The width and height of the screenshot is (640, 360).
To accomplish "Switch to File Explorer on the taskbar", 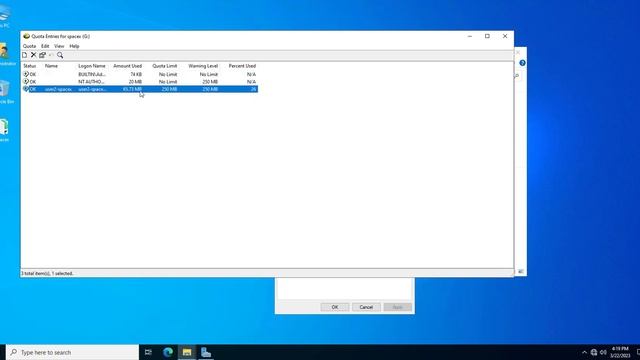I will click(x=187, y=352).
